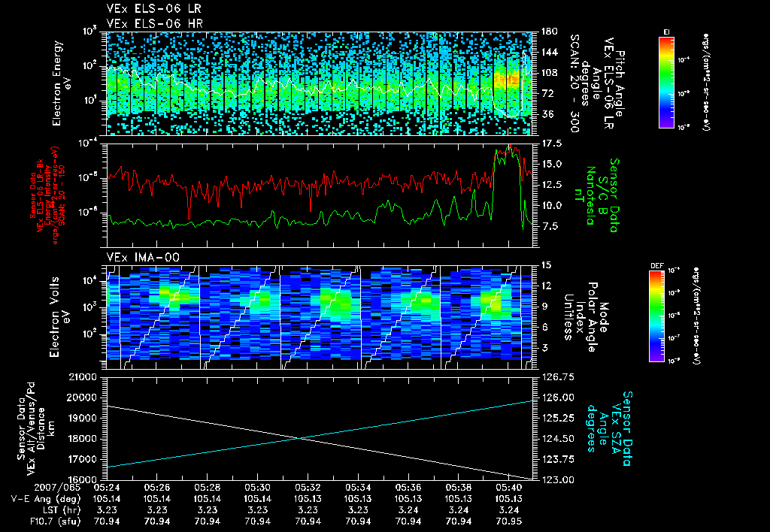
Task: Click the 123.00 SZA tick
Action: point(557,479)
